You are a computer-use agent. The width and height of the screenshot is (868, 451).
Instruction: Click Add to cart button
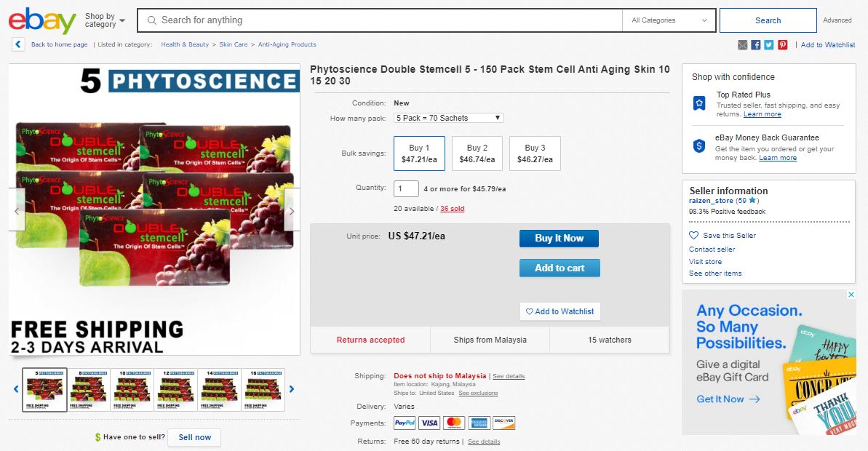pyautogui.click(x=560, y=268)
